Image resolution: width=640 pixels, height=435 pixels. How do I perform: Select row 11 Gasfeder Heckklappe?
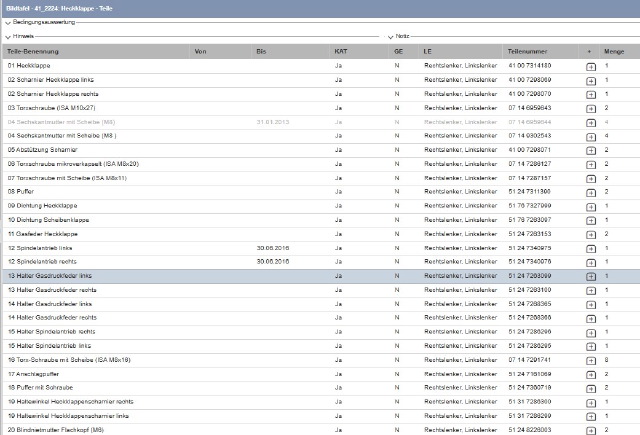[321, 234]
